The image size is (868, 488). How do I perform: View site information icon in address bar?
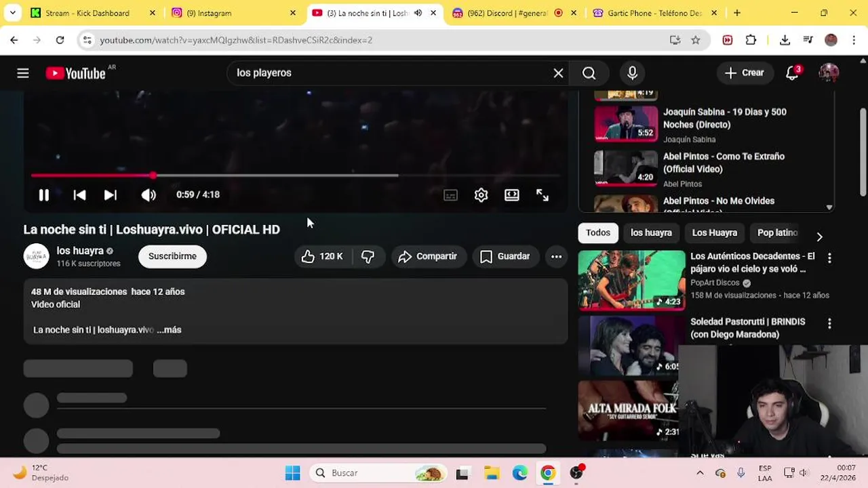coord(87,40)
